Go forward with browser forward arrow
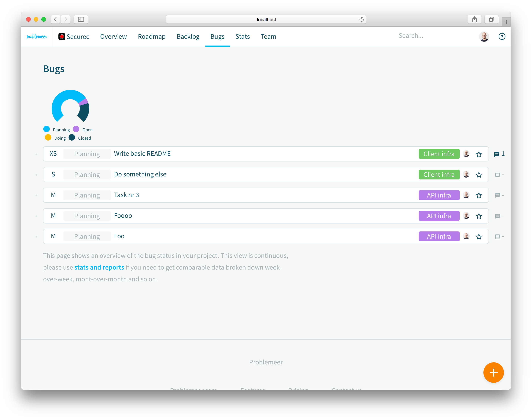 pos(66,19)
